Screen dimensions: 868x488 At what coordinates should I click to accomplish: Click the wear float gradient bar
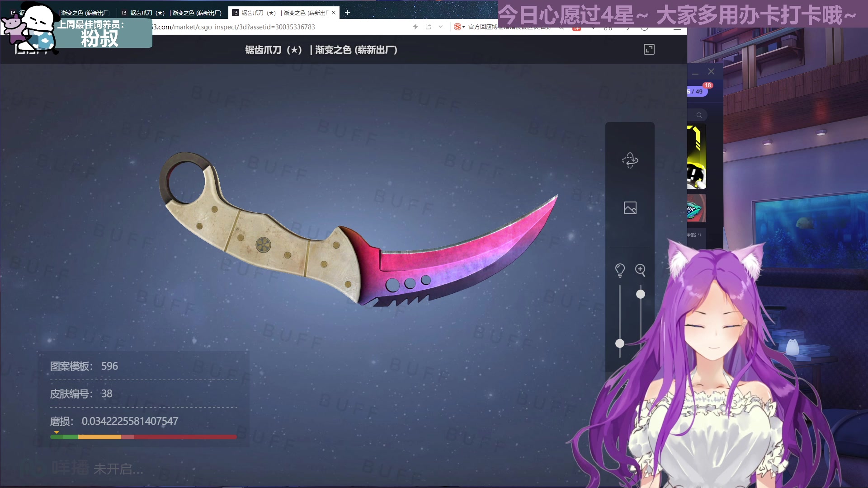143,437
